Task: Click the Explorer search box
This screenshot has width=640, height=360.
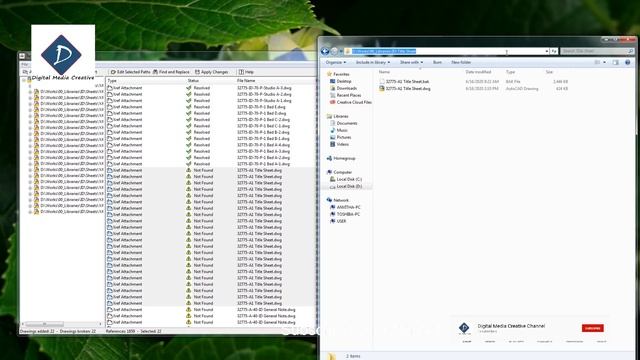Action: coord(596,51)
